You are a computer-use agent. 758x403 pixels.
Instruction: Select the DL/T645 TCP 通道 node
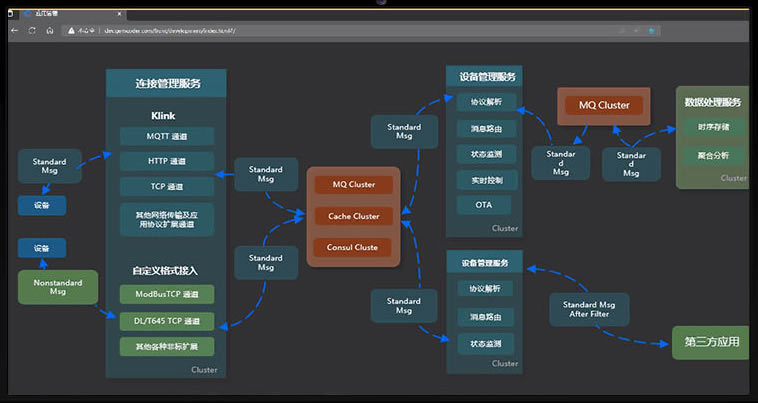tap(167, 321)
